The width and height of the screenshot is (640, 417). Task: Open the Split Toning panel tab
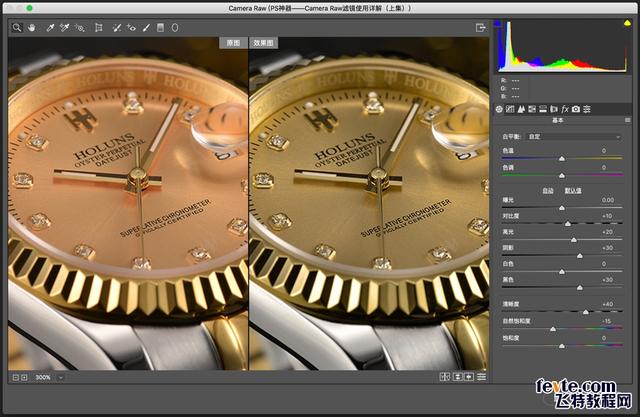(543, 109)
